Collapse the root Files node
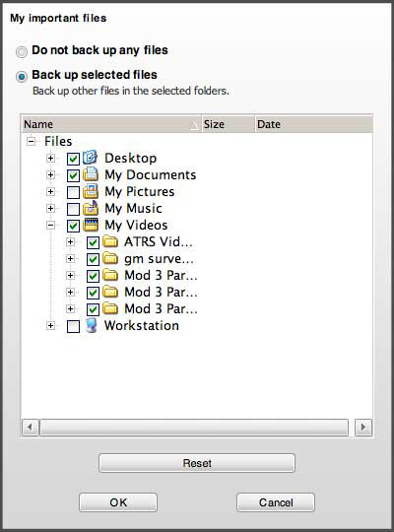 (31, 141)
